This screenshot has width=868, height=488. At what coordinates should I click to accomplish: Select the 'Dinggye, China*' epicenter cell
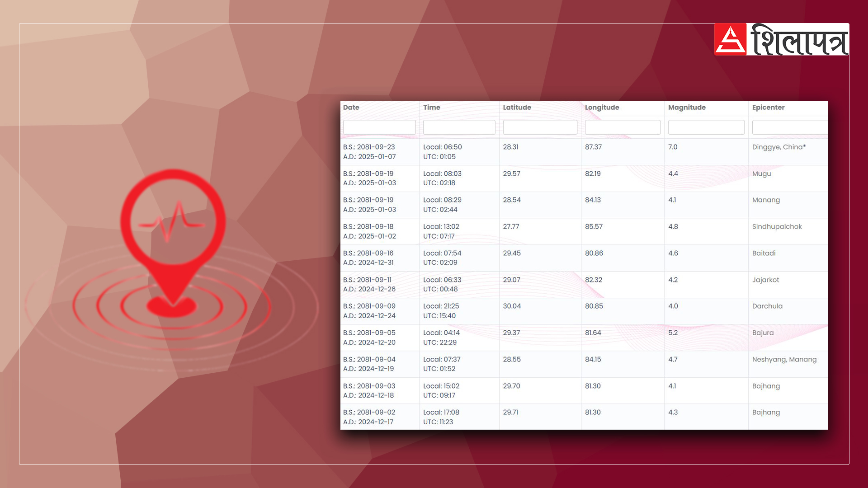tap(779, 147)
